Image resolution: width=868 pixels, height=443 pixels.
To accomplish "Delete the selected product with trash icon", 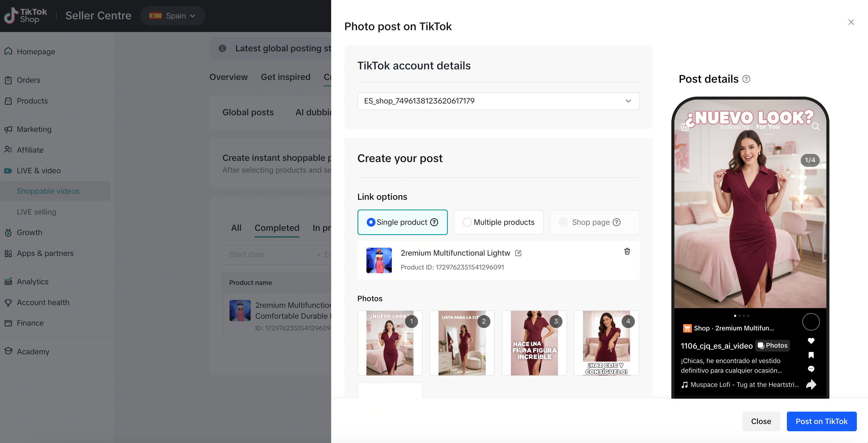I will (x=627, y=251).
